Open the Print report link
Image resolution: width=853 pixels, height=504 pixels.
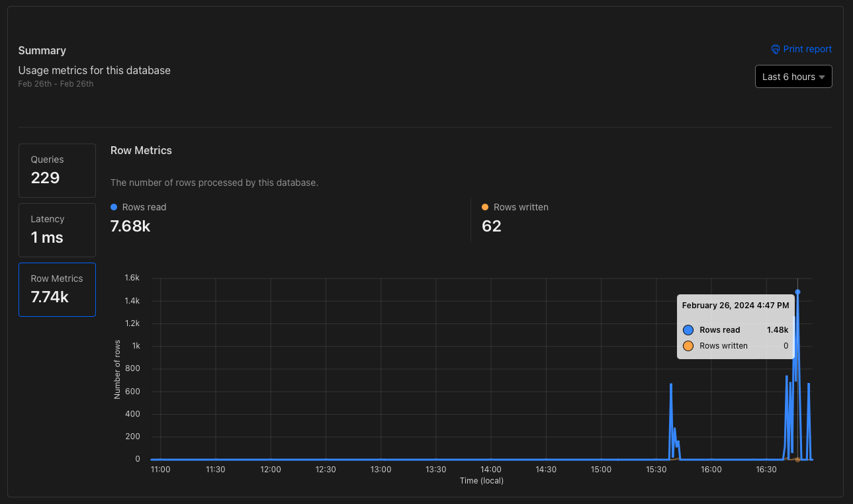click(x=807, y=49)
